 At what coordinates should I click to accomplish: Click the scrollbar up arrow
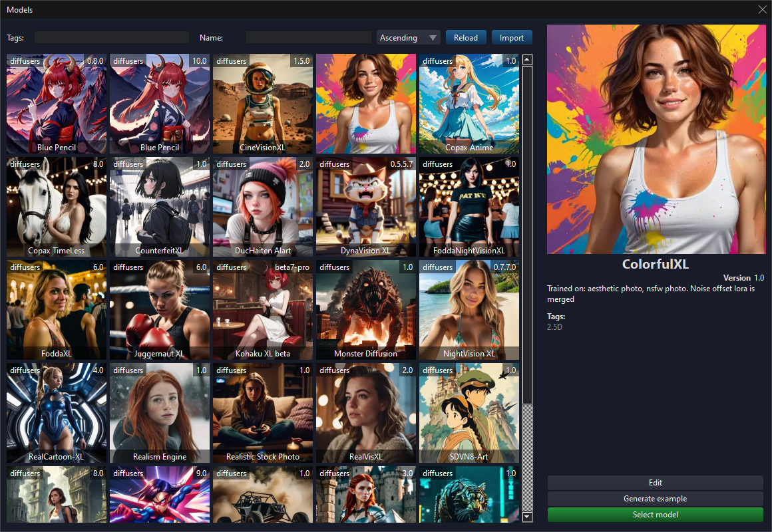click(527, 60)
